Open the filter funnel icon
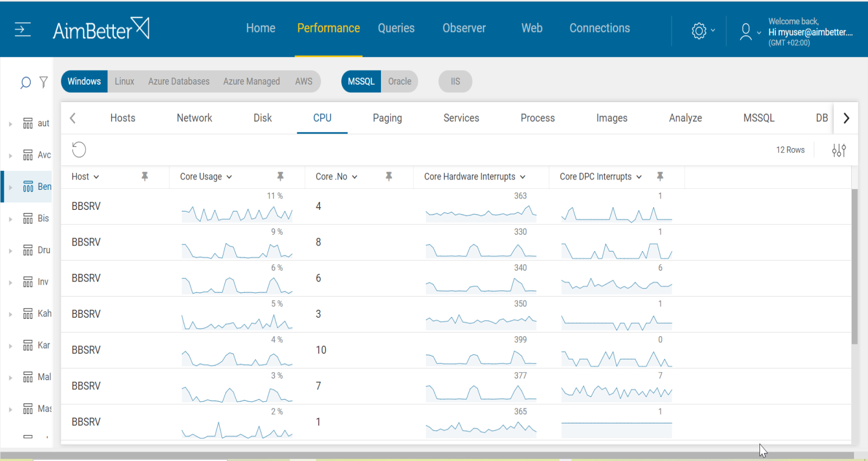The width and height of the screenshot is (868, 461). coord(43,82)
